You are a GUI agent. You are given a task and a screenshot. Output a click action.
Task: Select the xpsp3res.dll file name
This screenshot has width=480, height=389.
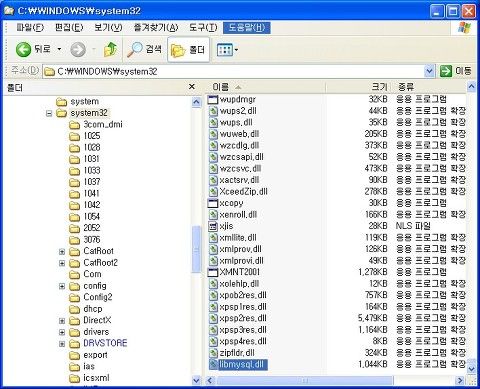tap(243, 330)
